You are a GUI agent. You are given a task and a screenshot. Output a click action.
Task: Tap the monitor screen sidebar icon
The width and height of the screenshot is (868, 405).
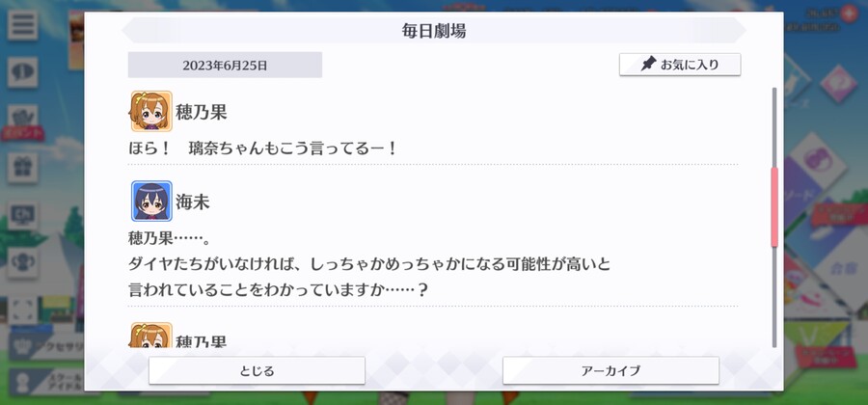(x=23, y=216)
